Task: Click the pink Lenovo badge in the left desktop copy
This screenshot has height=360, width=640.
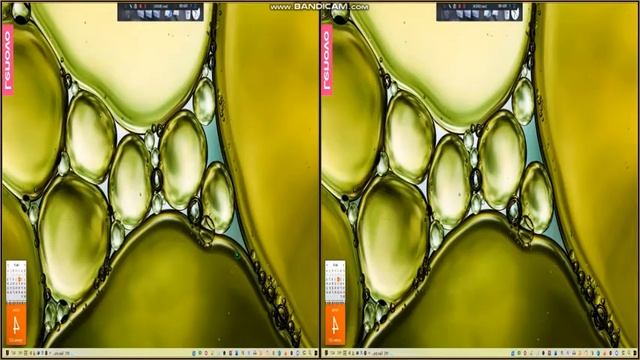Action: (x=8, y=60)
